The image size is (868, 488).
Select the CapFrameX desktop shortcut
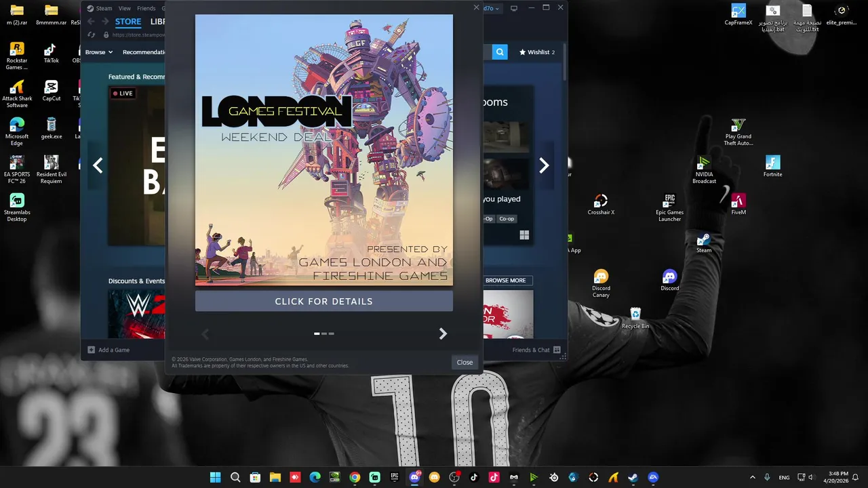[x=738, y=15]
